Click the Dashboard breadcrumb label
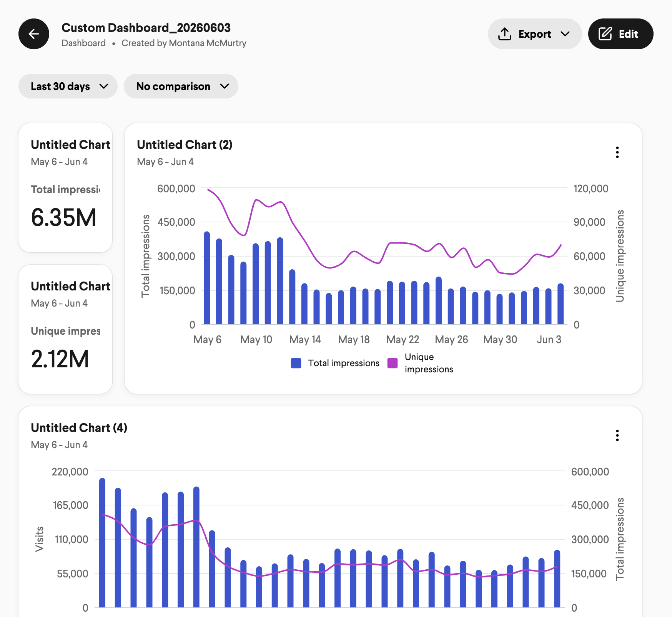Screen dimensions: 672x617 click(83, 43)
